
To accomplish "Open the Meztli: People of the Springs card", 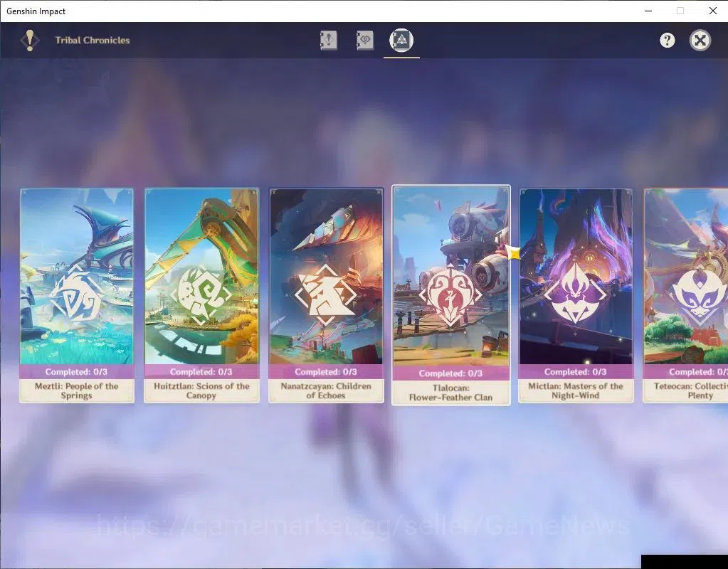I will (77, 295).
